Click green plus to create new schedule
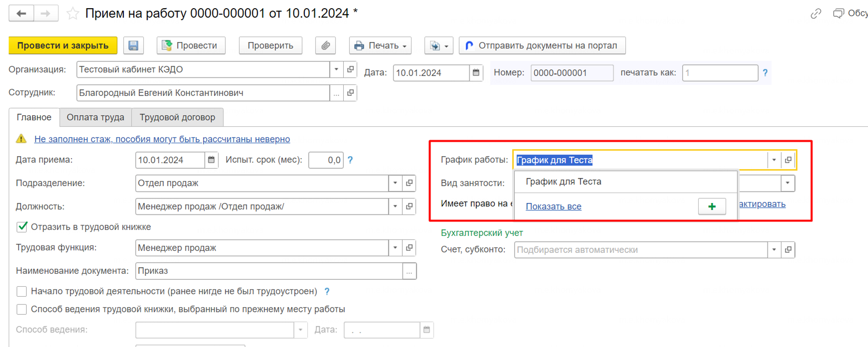868x347 pixels. (x=712, y=206)
